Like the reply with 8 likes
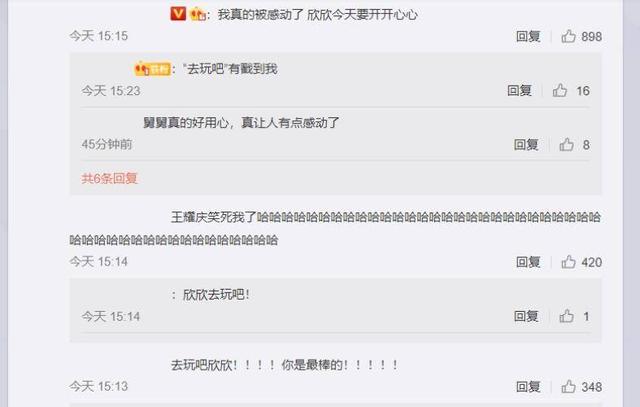This screenshot has height=407, width=640. (x=566, y=145)
